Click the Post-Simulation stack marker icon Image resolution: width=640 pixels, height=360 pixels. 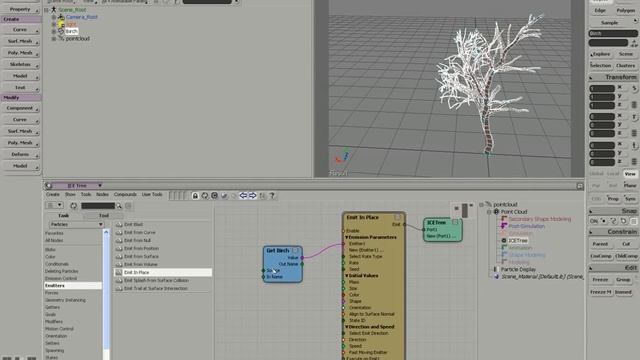click(x=504, y=226)
